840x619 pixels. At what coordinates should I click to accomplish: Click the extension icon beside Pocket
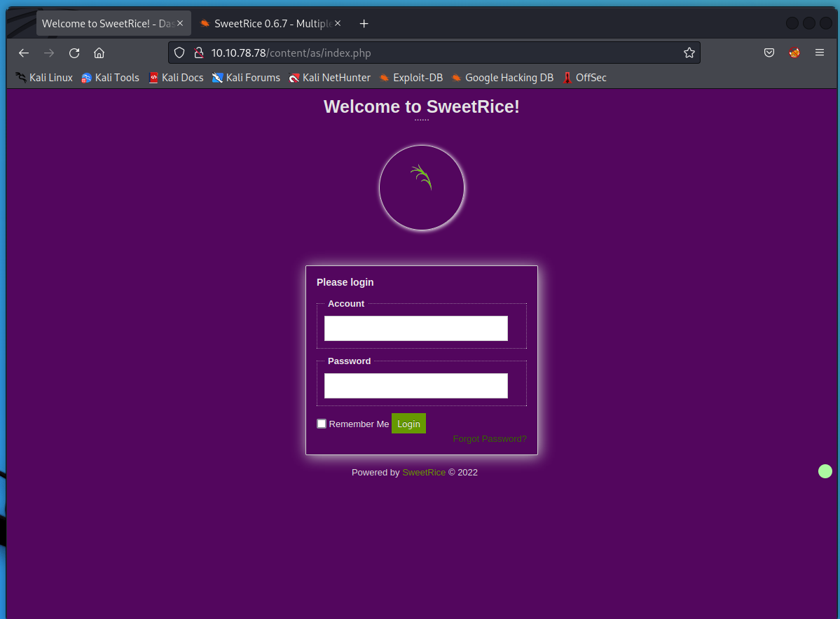coord(794,53)
